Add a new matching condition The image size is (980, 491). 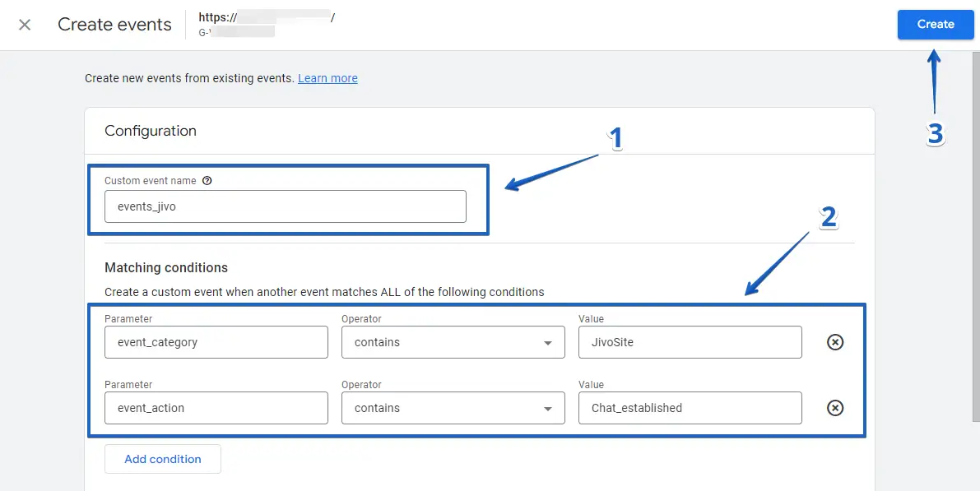click(163, 459)
